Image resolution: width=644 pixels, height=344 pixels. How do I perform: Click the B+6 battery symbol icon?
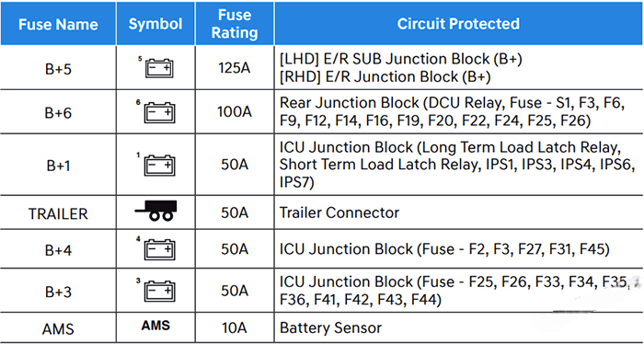pos(156,112)
